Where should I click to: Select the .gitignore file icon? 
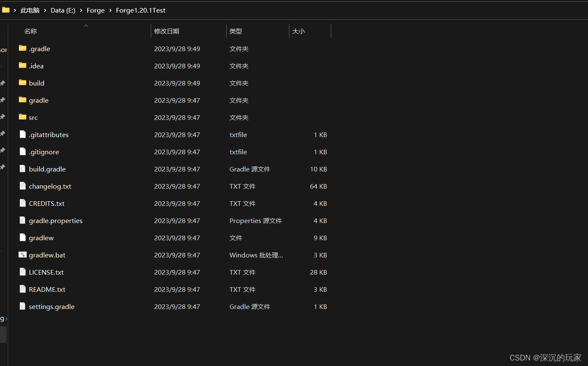(x=23, y=151)
